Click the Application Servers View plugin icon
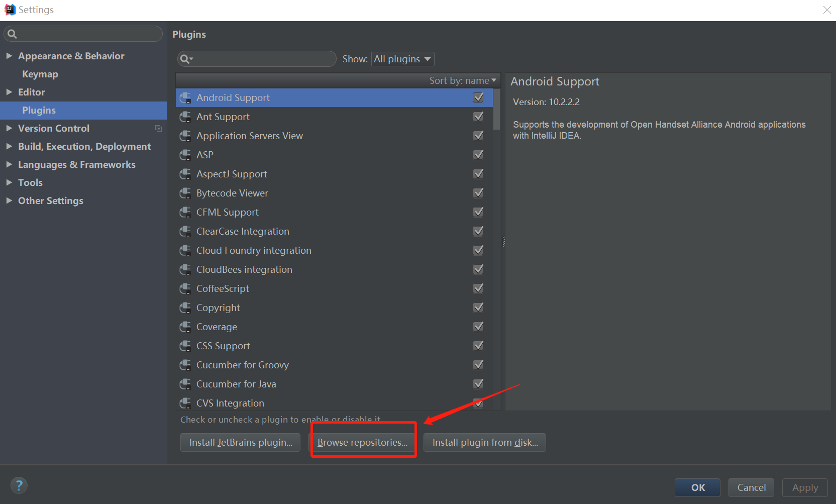 [x=185, y=136]
